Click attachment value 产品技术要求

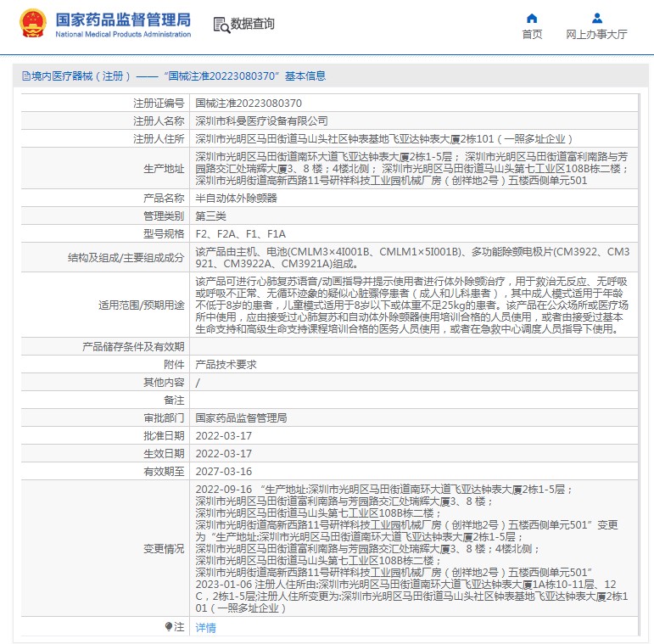226,365
